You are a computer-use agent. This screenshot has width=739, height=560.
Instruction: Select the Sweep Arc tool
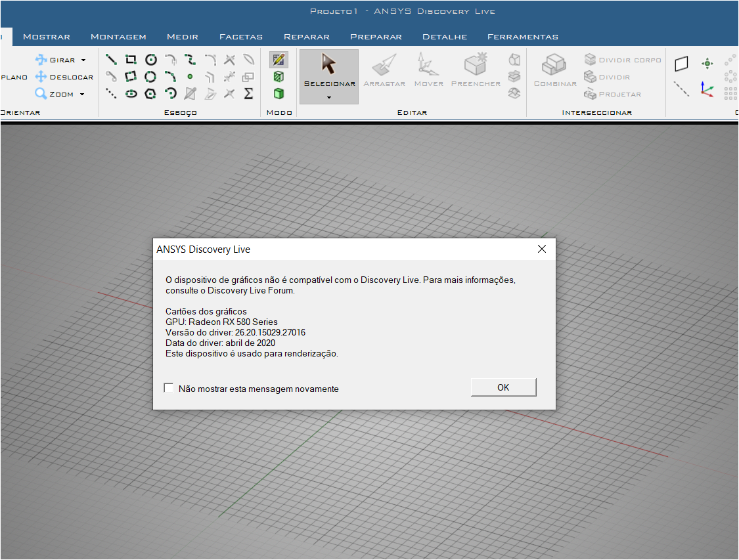pyautogui.click(x=170, y=93)
